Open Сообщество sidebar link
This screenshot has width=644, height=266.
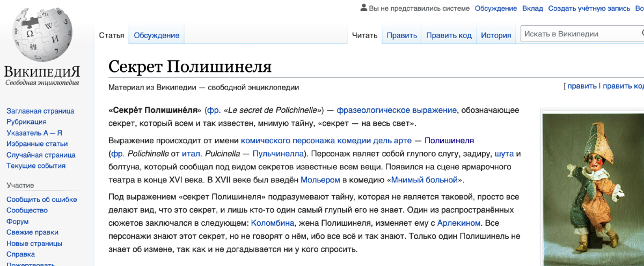[x=27, y=210]
